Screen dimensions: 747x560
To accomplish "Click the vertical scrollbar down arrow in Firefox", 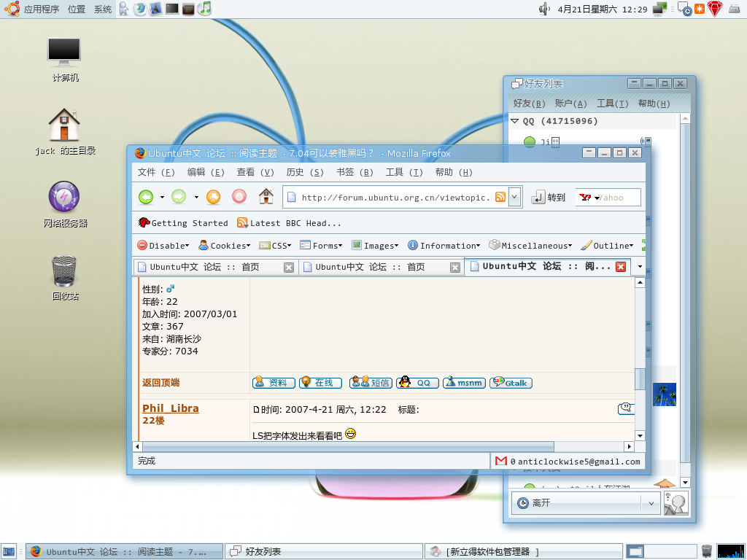I will [640, 436].
